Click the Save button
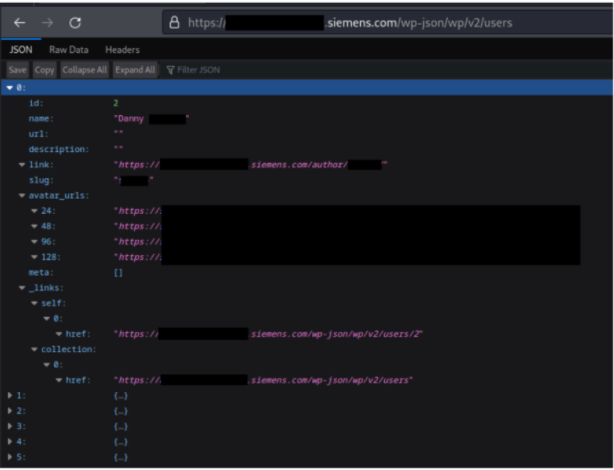The height and width of the screenshot is (470, 614). pos(17,70)
